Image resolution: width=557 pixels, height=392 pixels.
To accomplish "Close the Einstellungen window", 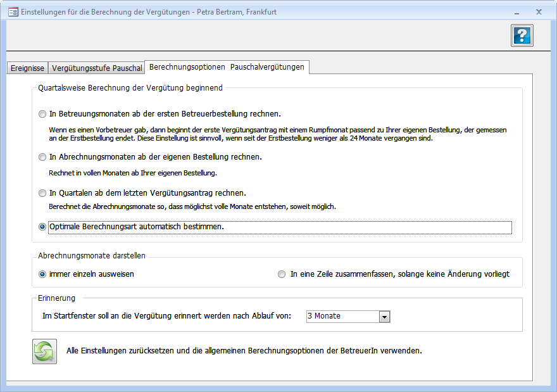I will point(539,12).
